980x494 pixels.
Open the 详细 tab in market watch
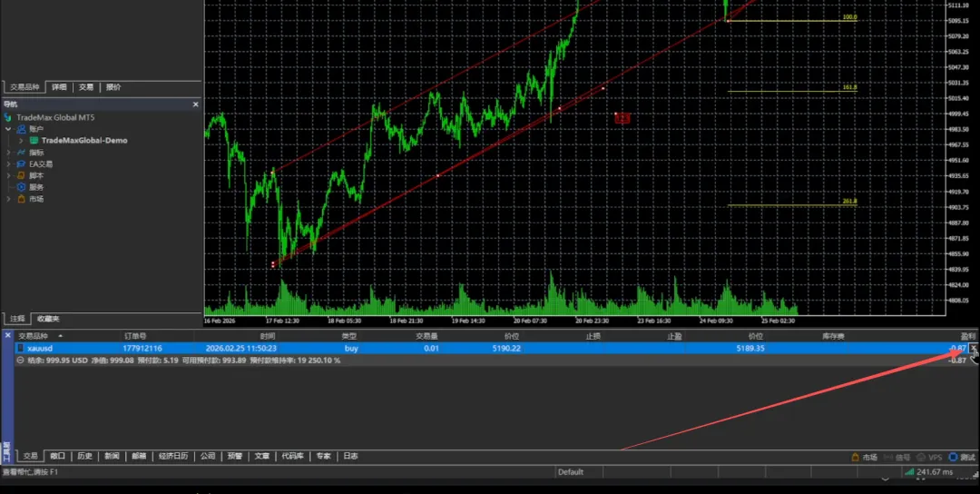pos(59,87)
